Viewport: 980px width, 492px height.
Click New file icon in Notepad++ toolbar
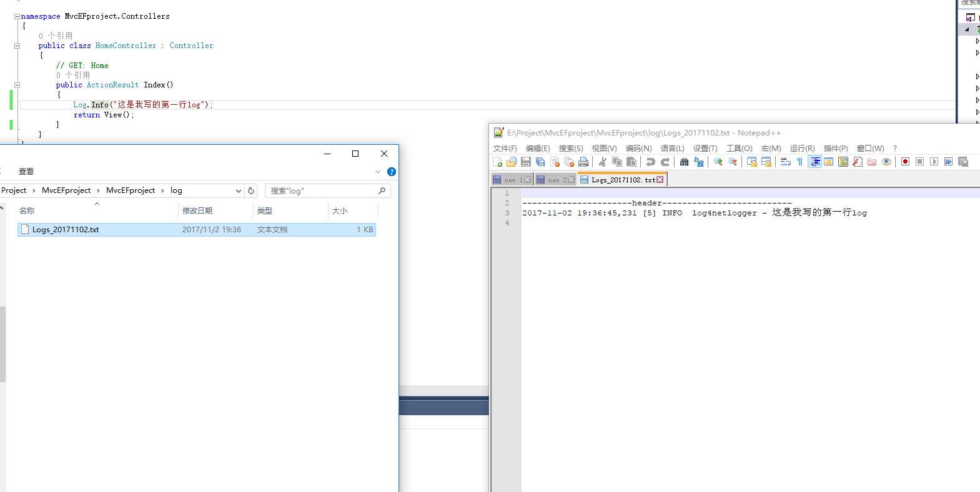[498, 162]
